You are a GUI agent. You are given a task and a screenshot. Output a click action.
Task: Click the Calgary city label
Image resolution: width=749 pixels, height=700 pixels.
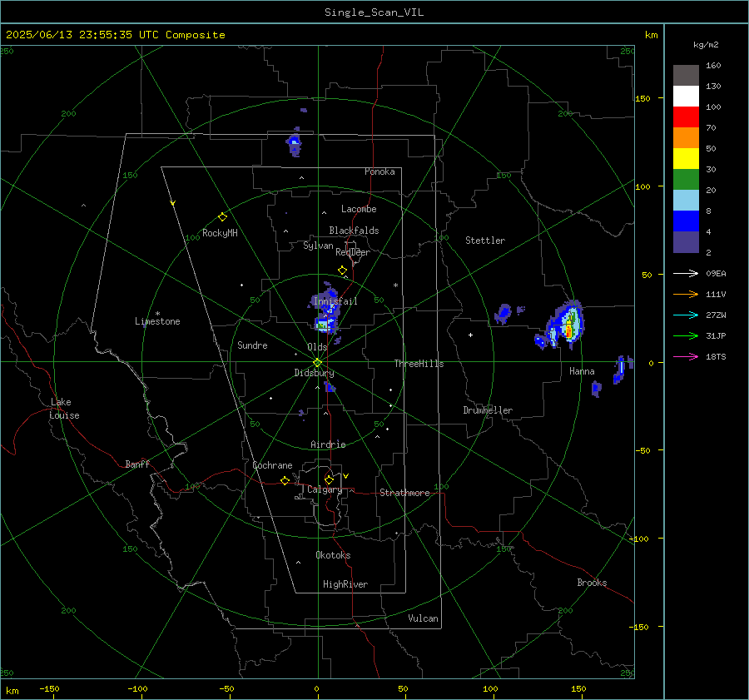[325, 489]
